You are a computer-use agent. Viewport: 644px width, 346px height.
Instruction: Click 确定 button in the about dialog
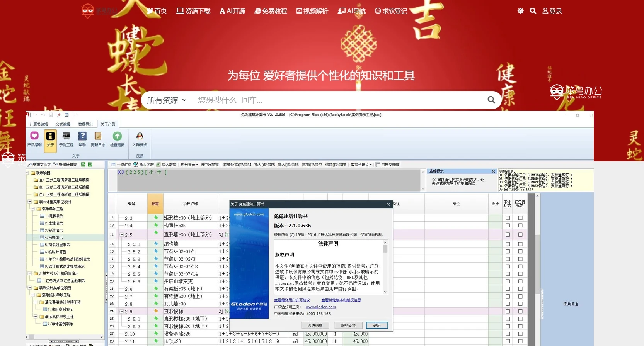click(377, 326)
